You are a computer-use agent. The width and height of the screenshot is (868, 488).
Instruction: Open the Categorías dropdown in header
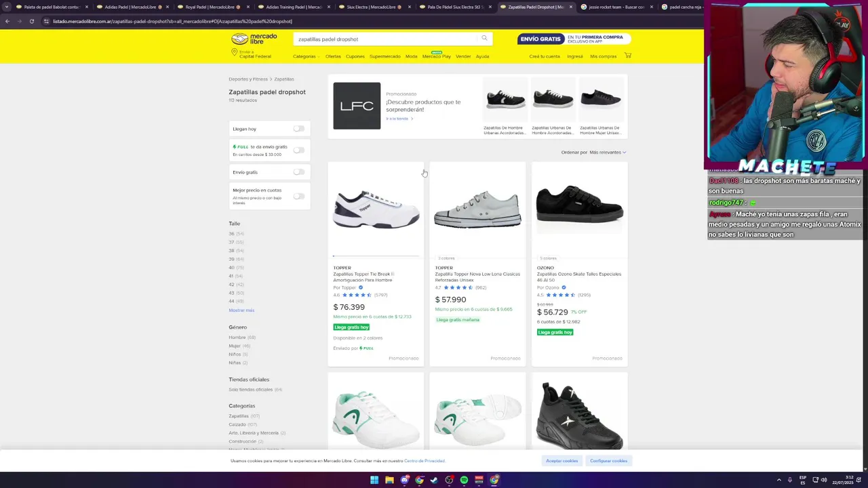(306, 56)
